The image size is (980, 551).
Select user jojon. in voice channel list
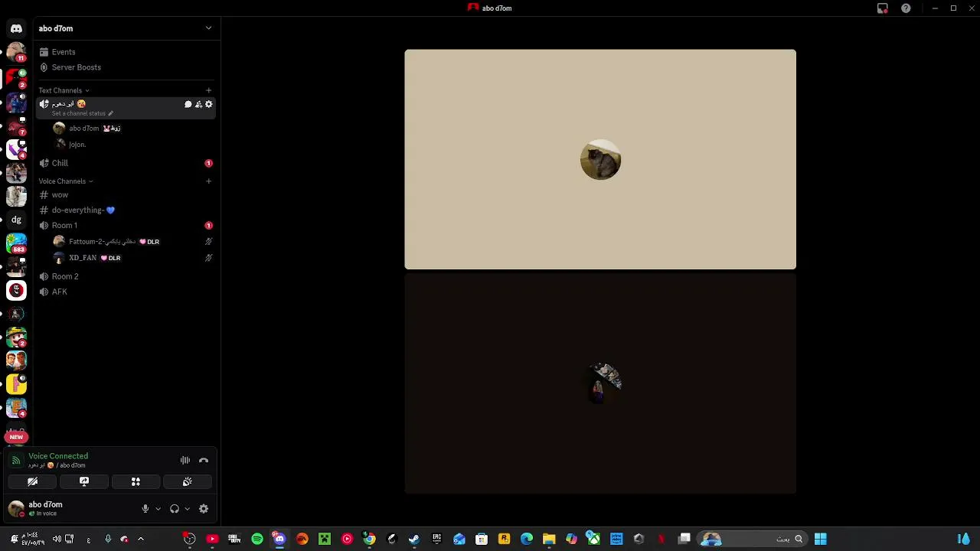click(x=132, y=144)
